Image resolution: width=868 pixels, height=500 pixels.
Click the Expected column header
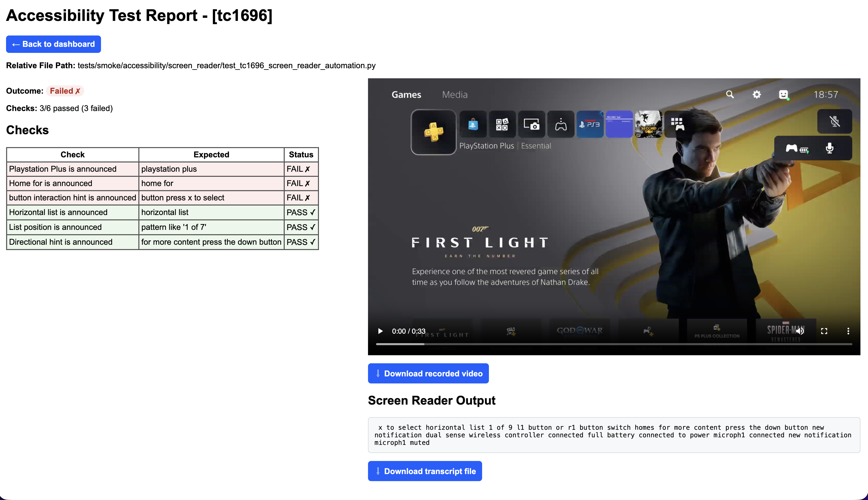(x=211, y=155)
